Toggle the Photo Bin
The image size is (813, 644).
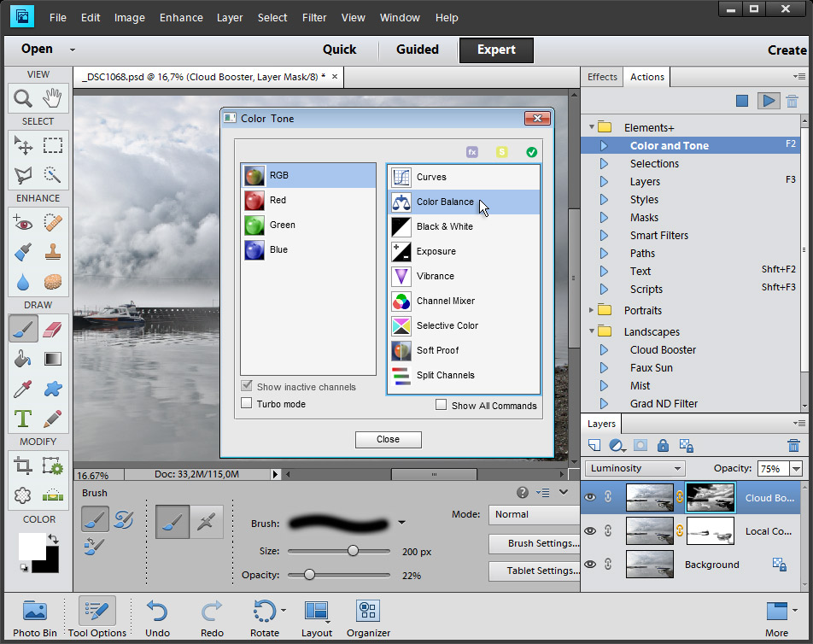point(35,618)
